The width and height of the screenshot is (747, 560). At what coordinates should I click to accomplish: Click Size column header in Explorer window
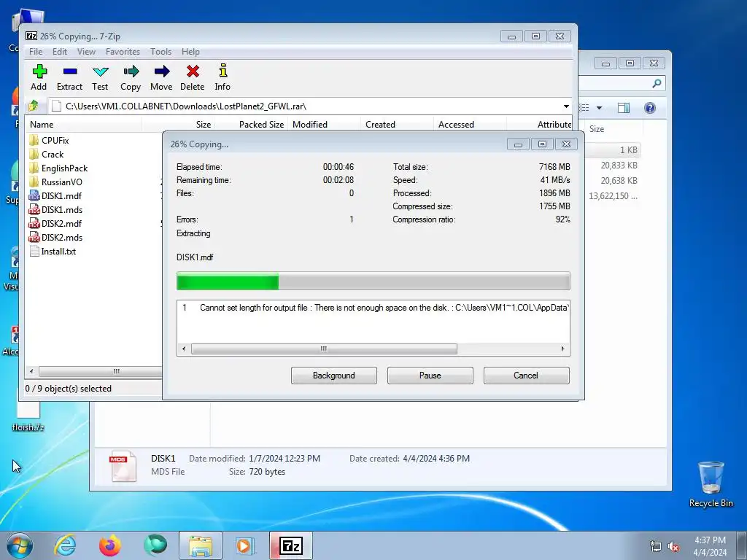pyautogui.click(x=597, y=128)
